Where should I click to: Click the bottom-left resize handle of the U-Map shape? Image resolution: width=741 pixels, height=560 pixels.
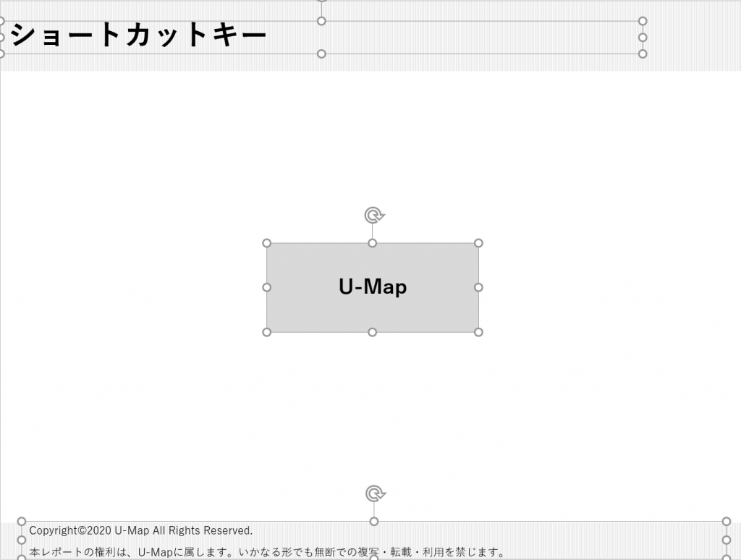[266, 332]
